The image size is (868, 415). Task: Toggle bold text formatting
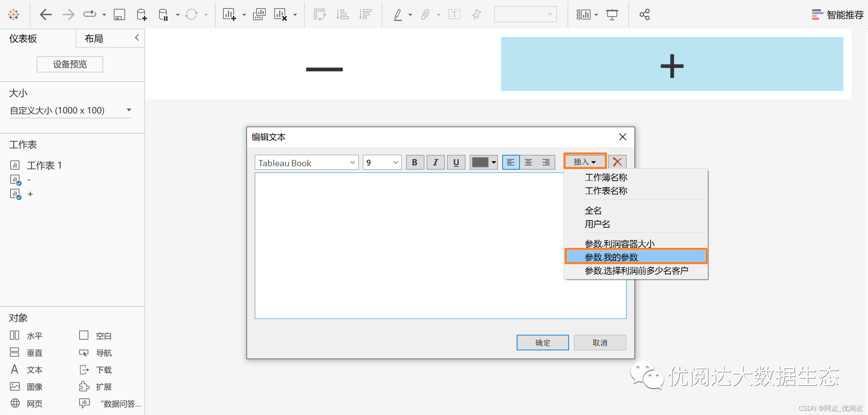[415, 162]
